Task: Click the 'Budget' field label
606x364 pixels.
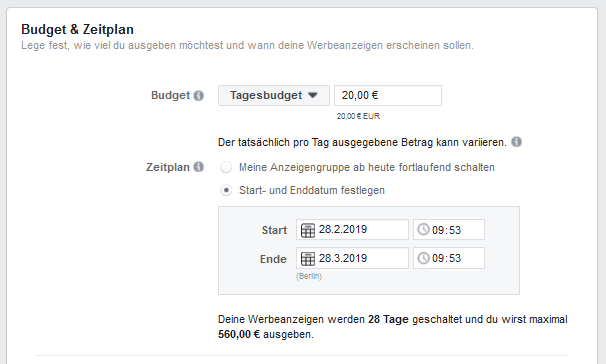Action: 170,95
